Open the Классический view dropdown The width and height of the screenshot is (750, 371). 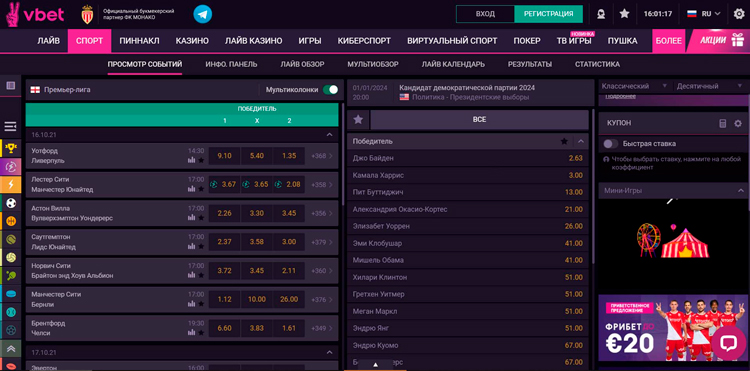pos(634,86)
